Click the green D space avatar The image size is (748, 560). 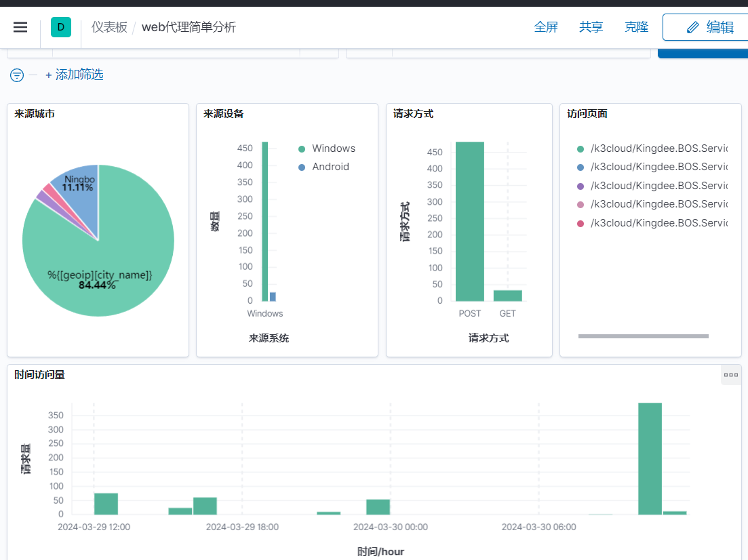(x=61, y=27)
